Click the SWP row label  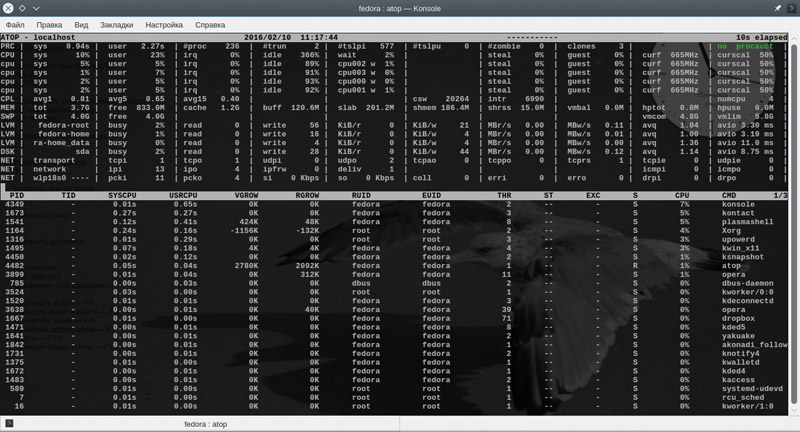[8, 116]
